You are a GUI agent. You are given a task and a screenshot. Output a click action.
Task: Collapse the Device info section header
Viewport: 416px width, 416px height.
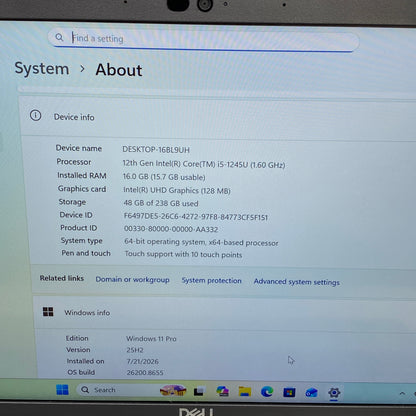pos(218,117)
